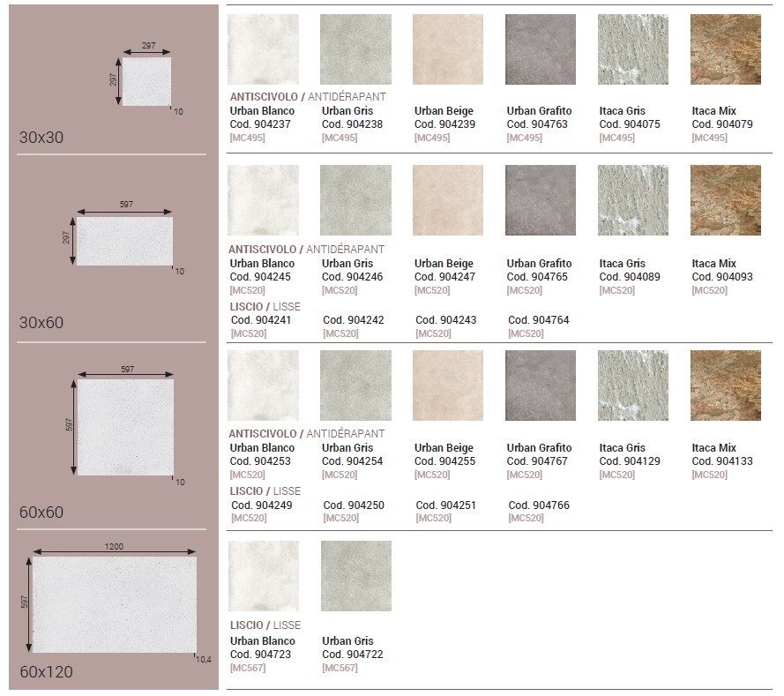784x696 pixels.
Task: Click the Urban Beige thumbnail in 60x60 row
Action: 448,385
